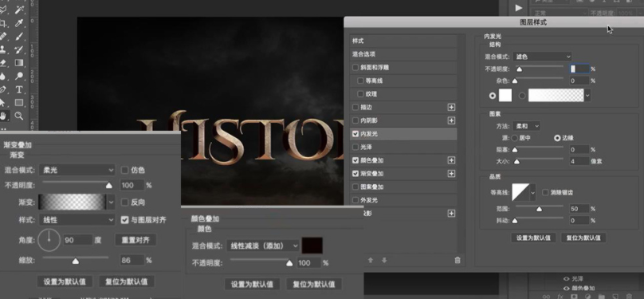Uncheck 内发光 checkbox

click(355, 134)
